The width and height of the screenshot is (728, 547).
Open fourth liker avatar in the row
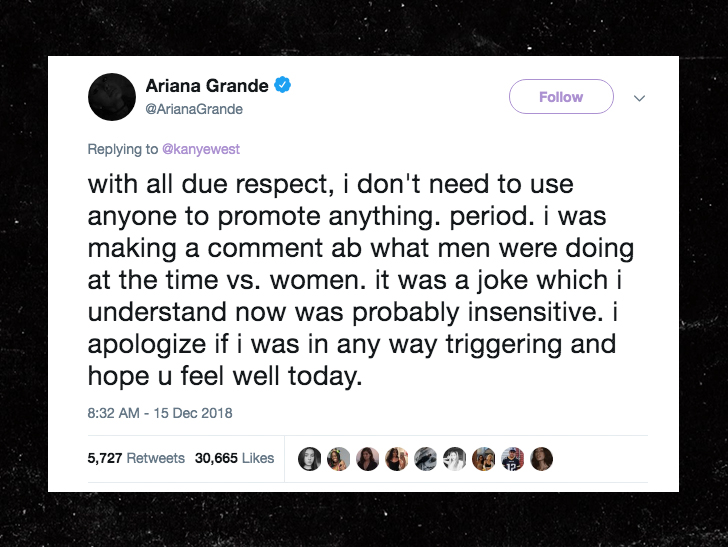click(396, 459)
